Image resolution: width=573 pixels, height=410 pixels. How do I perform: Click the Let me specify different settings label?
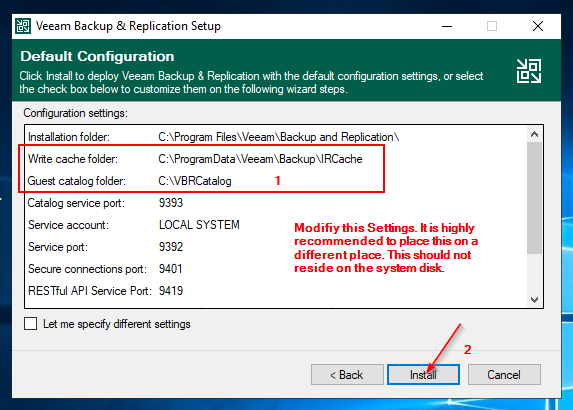tap(117, 324)
